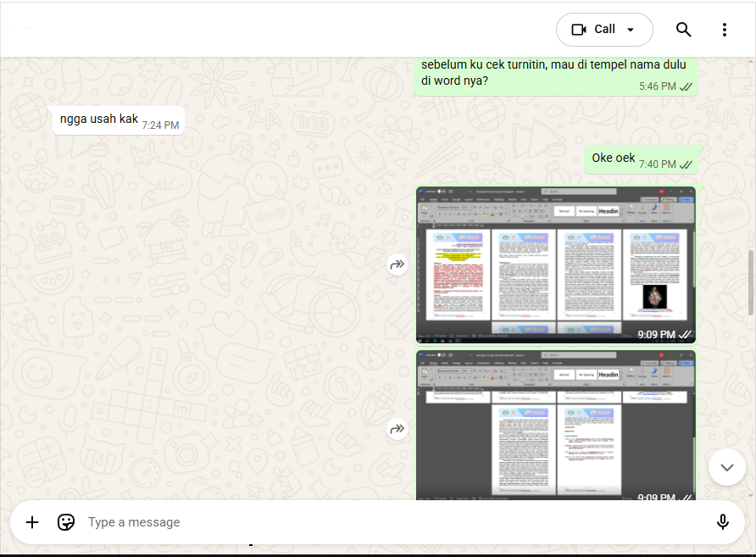Screen dimensions: 756x557
Task: Record a voice message with microphone icon
Action: coord(722,522)
